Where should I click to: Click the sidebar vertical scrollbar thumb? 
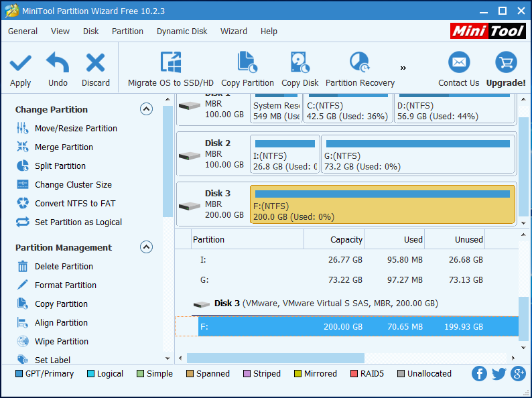click(168, 161)
